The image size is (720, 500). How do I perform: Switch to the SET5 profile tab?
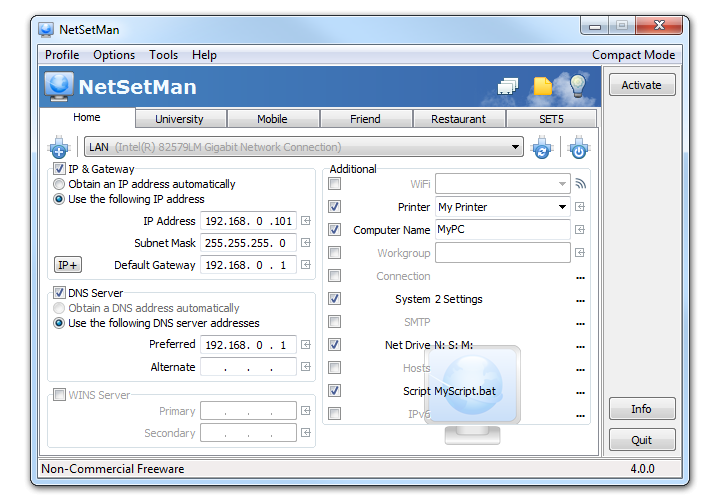click(x=551, y=119)
